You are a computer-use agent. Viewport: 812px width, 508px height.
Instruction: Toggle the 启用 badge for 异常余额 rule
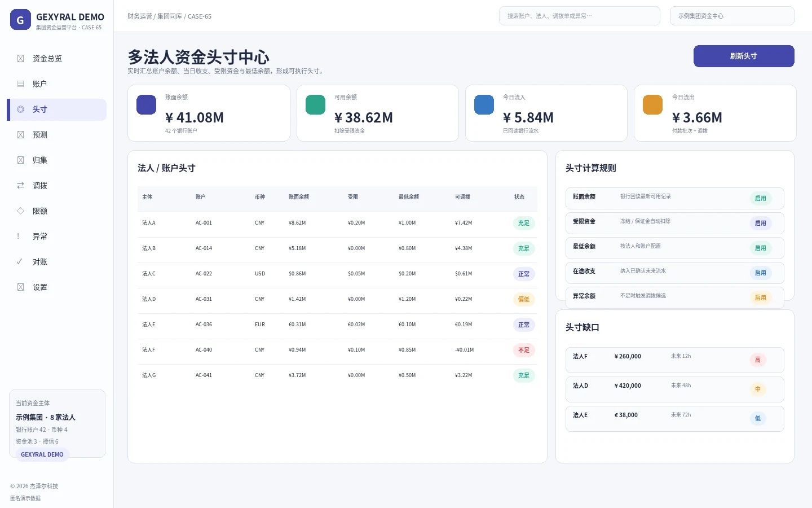click(x=761, y=297)
